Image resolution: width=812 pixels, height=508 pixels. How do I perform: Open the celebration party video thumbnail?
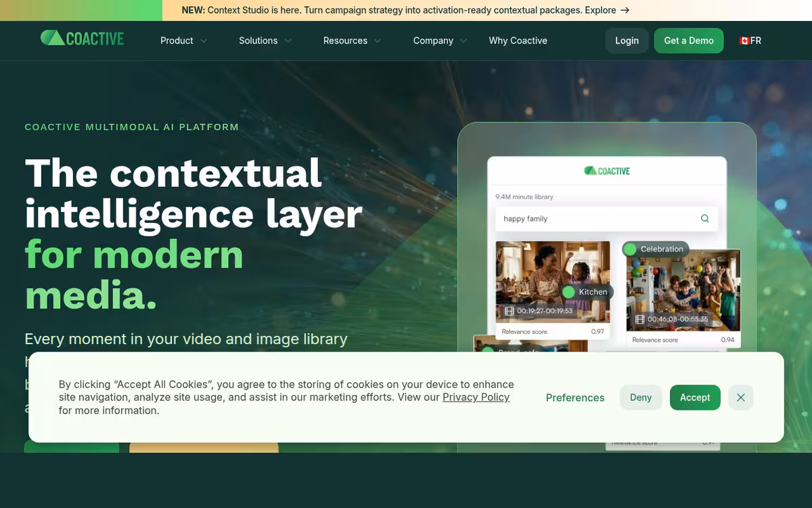(x=683, y=290)
